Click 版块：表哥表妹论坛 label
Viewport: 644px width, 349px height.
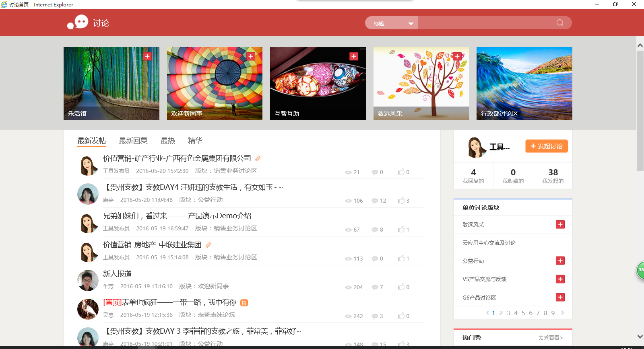pyautogui.click(x=207, y=315)
